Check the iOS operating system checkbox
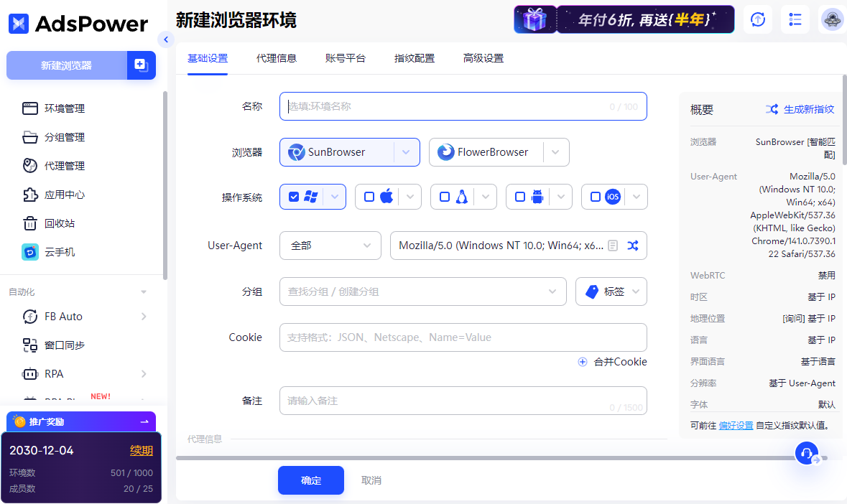Screen dimensions: 847x504 [594, 196]
